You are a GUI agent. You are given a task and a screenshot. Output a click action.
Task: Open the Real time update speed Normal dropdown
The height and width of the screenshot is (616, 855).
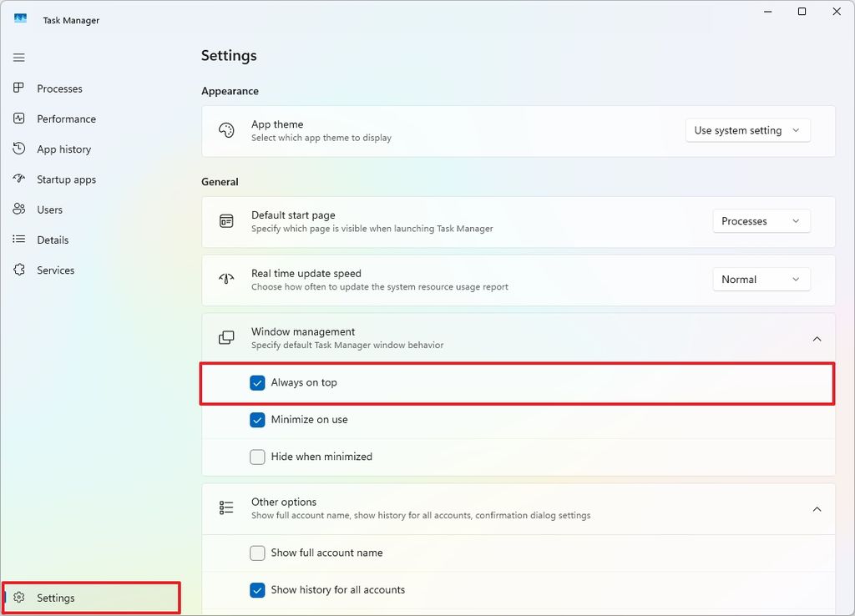point(761,279)
